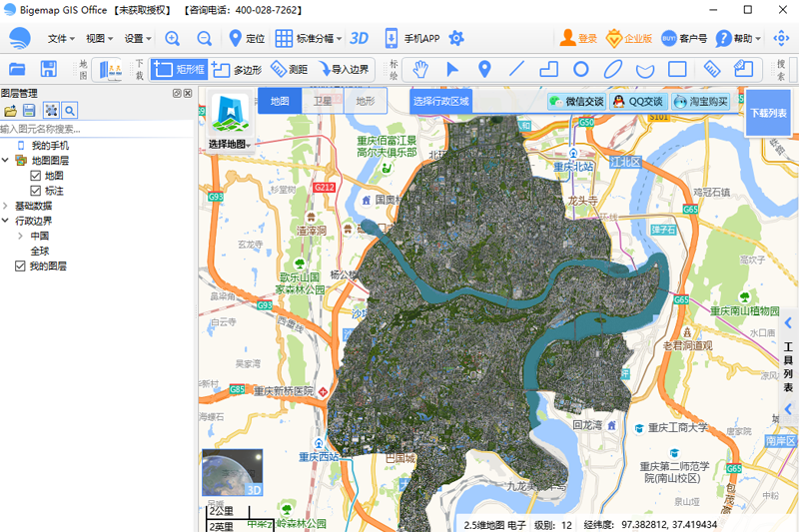799x532 pixels.
Task: Select the circle drawing tool
Action: [580, 69]
